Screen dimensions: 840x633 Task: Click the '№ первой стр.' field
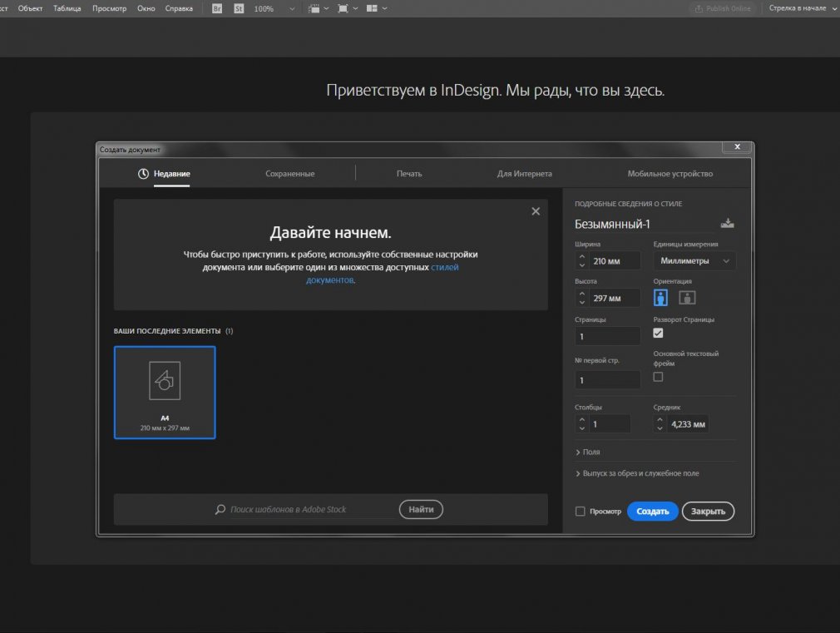click(607, 380)
